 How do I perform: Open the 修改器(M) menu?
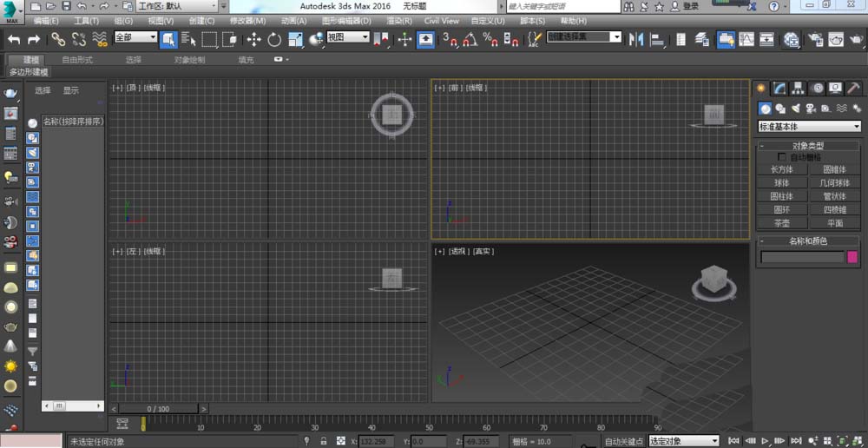(247, 21)
